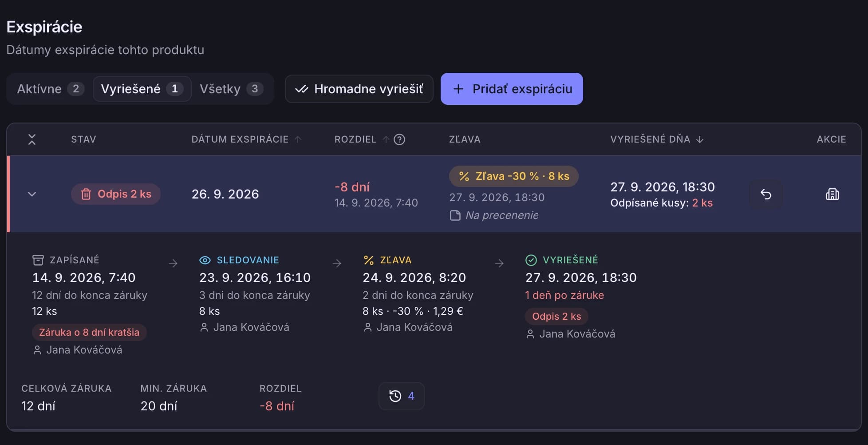Click the Celková záruka value 12 dní
868x445 pixels.
click(x=38, y=406)
